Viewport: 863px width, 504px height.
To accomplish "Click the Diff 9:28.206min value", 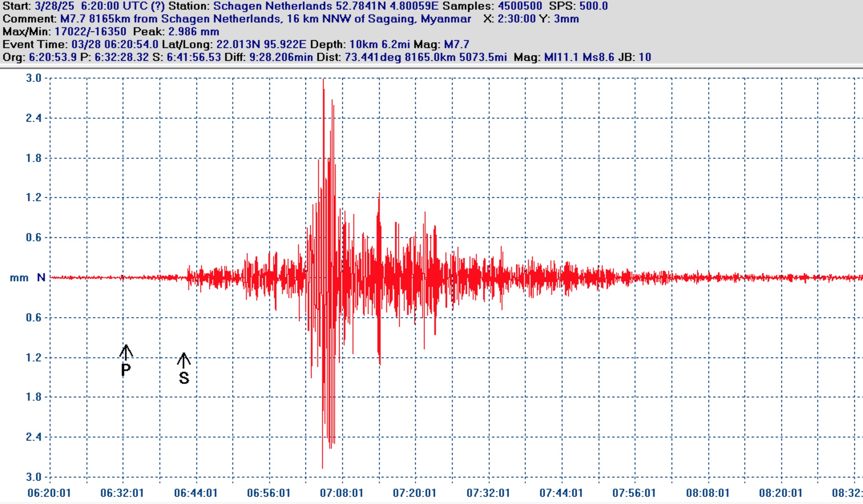I will (281, 57).
